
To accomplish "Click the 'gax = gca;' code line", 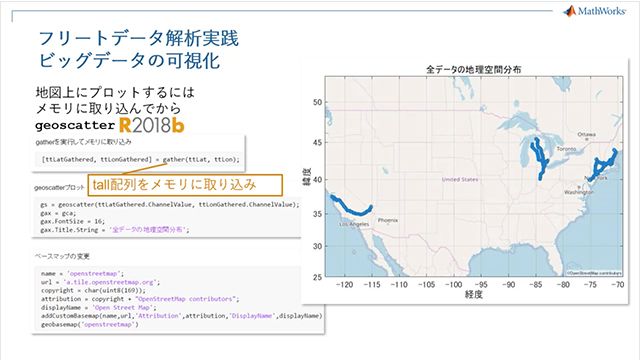I will 58,213.
